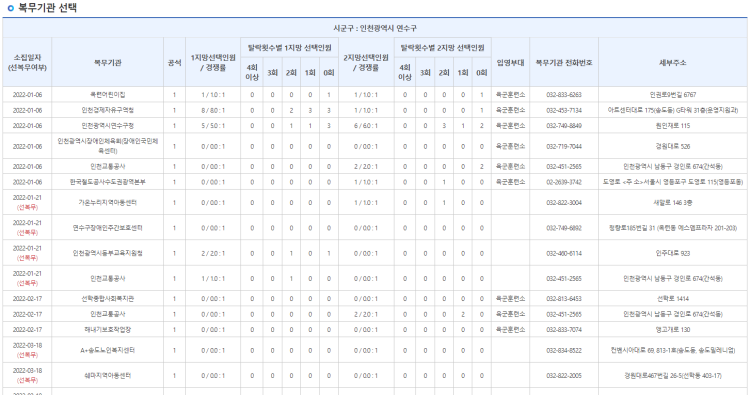
Task: Click the 6 / 6.0 : 1 second-choice cell
Action: point(366,126)
